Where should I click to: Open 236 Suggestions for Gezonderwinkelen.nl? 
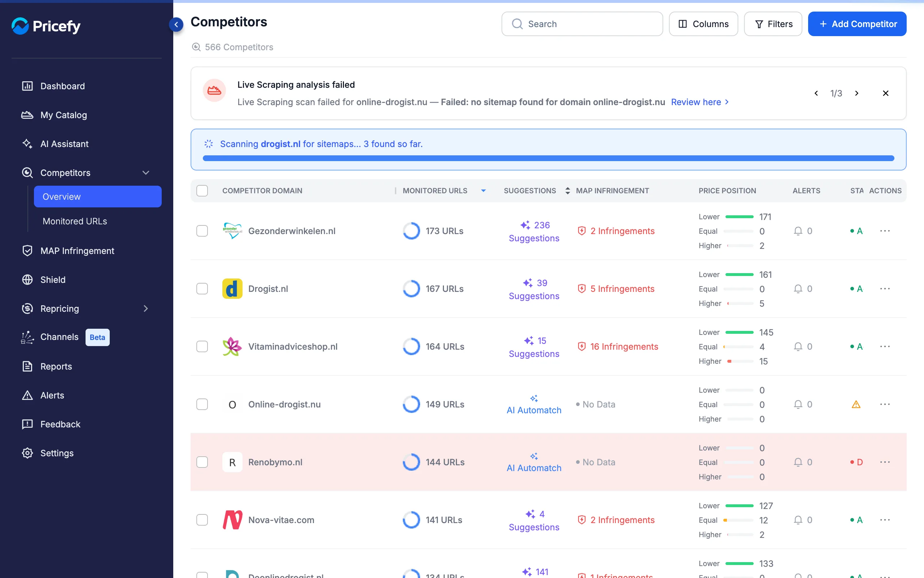534,231
